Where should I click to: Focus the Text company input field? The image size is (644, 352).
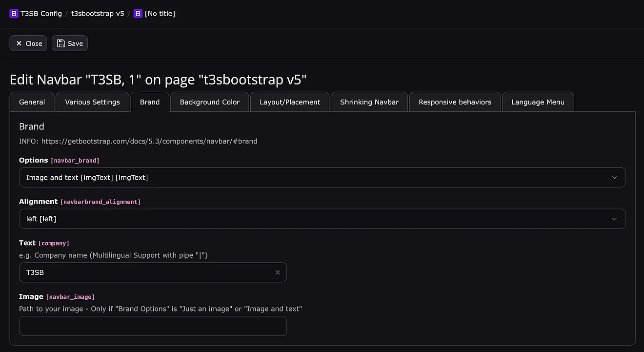[146, 272]
